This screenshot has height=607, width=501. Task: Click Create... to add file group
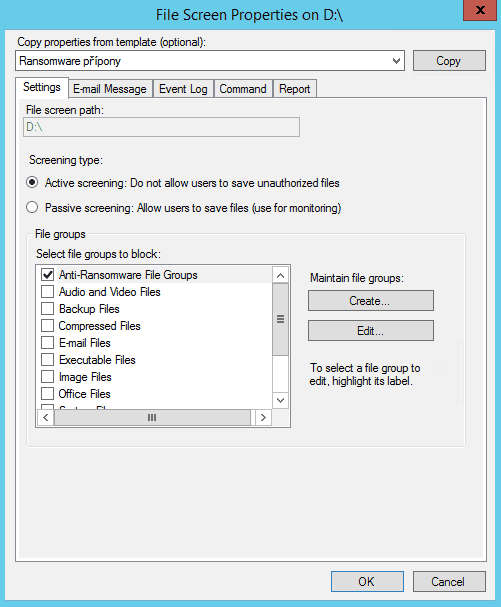tap(371, 301)
